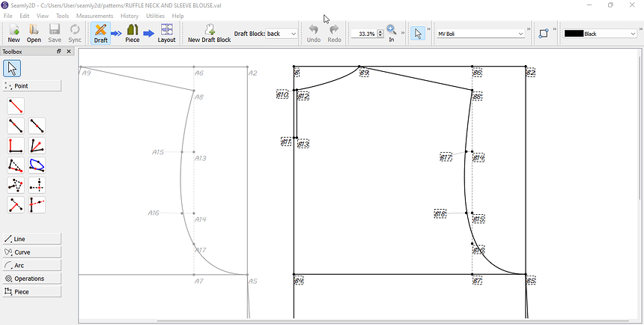Click the New Draft Block icon
Viewport: 644px width, 325px height.
coord(209,33)
